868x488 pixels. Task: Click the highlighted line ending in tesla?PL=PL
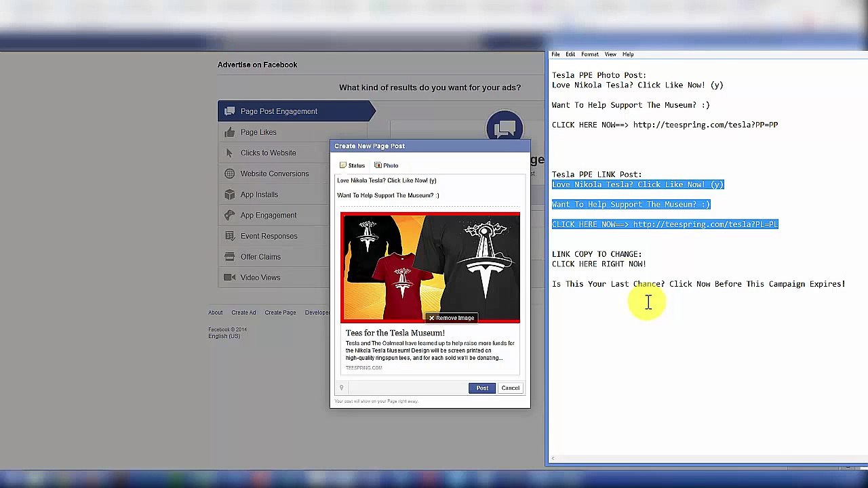(665, 224)
